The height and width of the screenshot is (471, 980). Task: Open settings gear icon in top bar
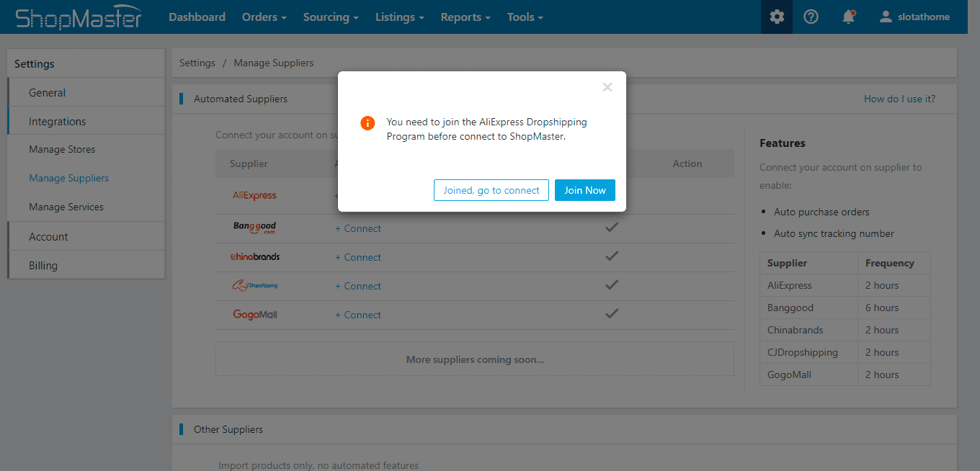776,17
